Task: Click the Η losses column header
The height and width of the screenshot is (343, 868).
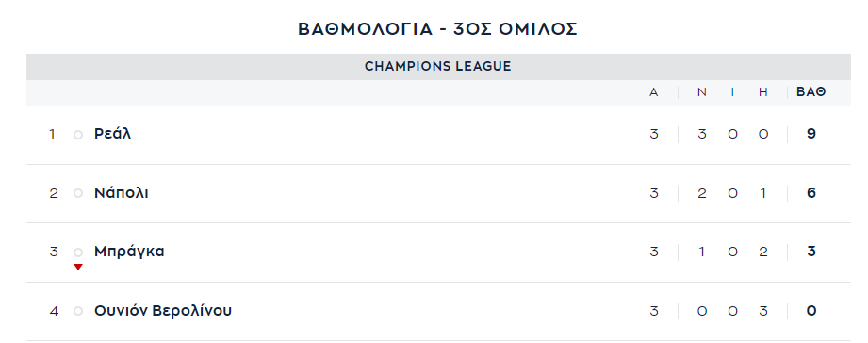Action: [763, 92]
